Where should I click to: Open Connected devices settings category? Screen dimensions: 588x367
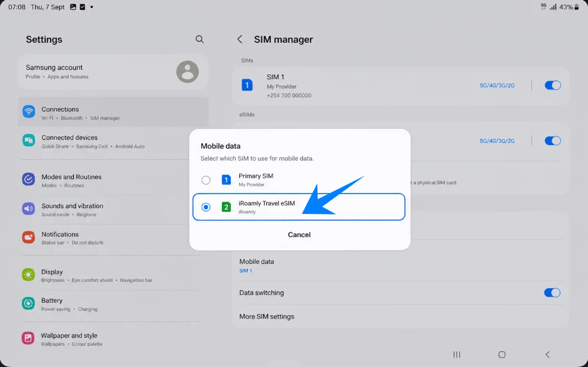pyautogui.click(x=113, y=141)
